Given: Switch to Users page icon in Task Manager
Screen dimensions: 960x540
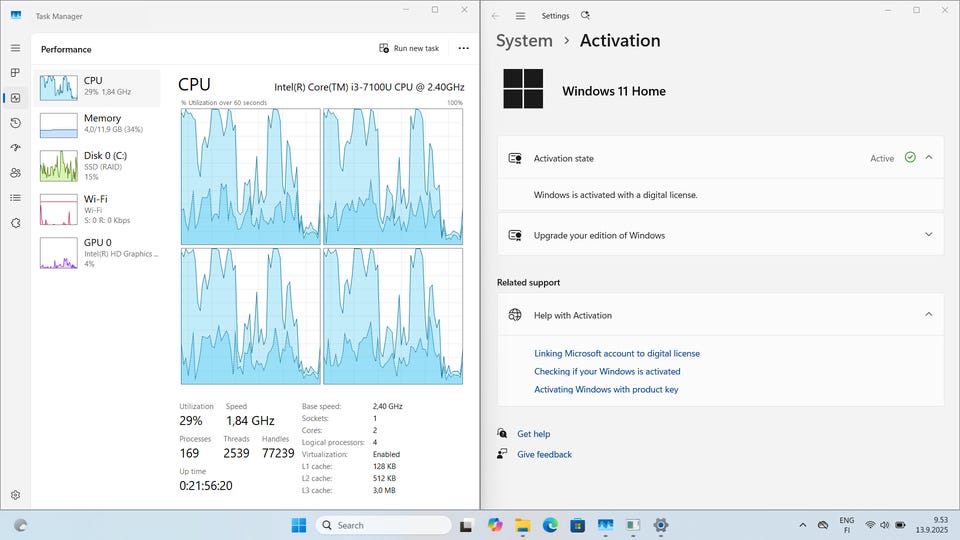Looking at the screenshot, I should (x=15, y=173).
